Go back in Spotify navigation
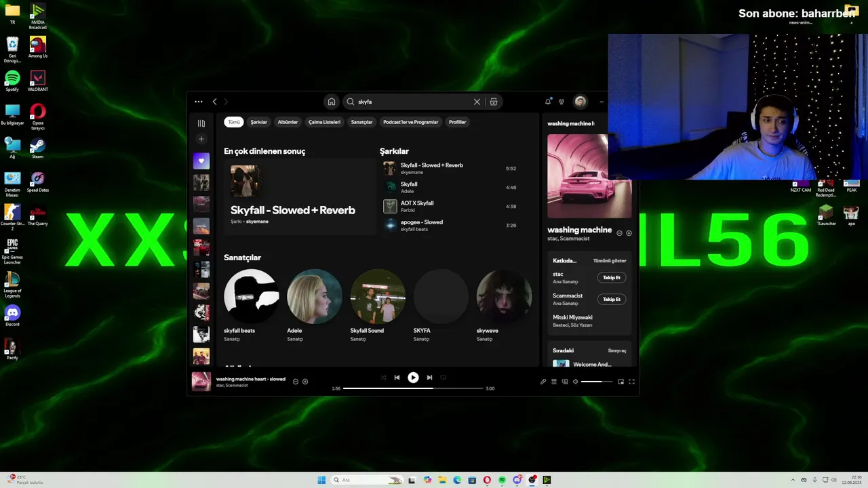The image size is (868, 488). click(214, 102)
